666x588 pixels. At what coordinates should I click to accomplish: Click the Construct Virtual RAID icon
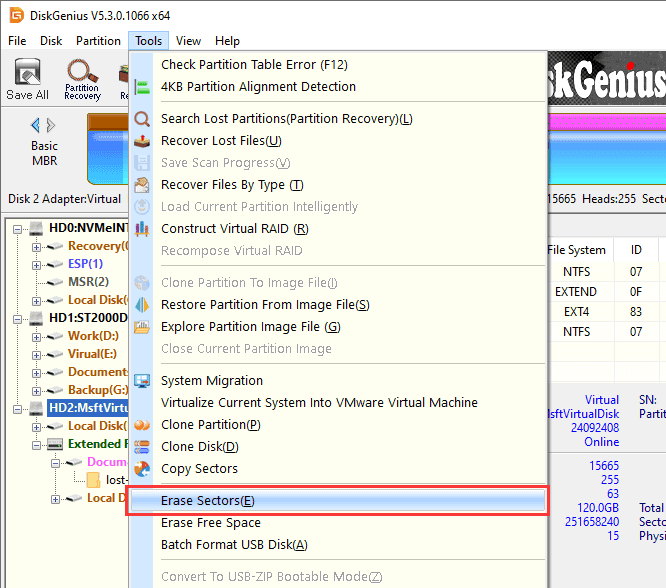click(142, 229)
